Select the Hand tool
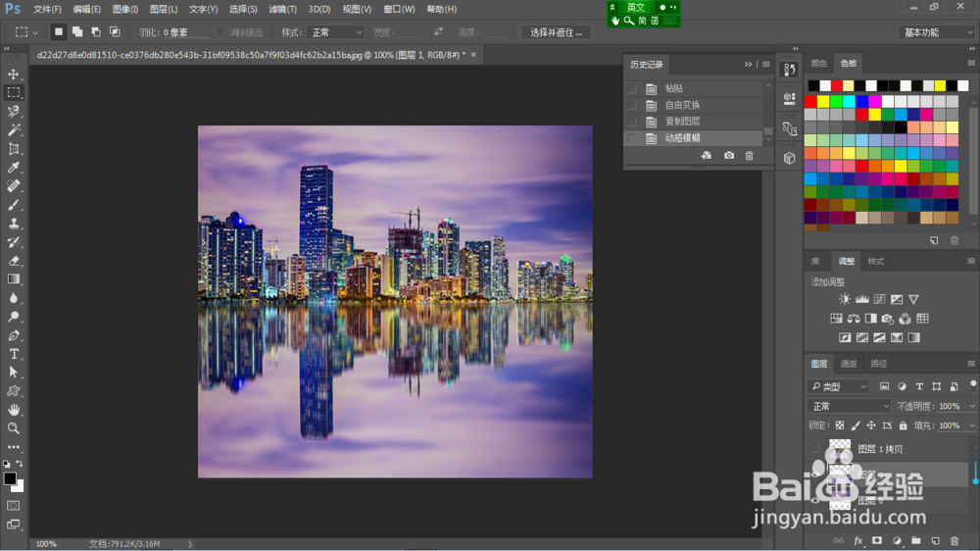 (x=13, y=410)
